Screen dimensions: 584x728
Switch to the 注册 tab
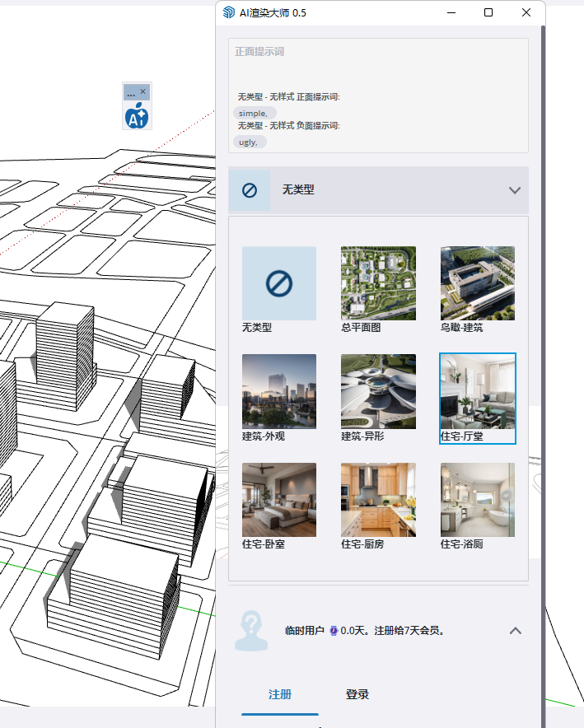[x=280, y=694]
